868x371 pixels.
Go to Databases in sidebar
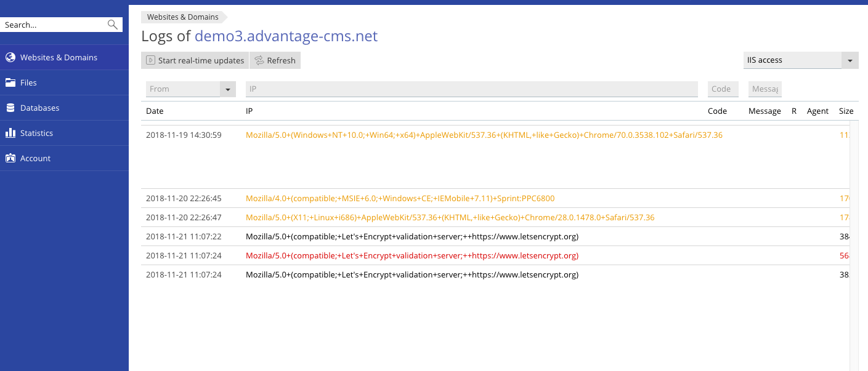(x=64, y=108)
